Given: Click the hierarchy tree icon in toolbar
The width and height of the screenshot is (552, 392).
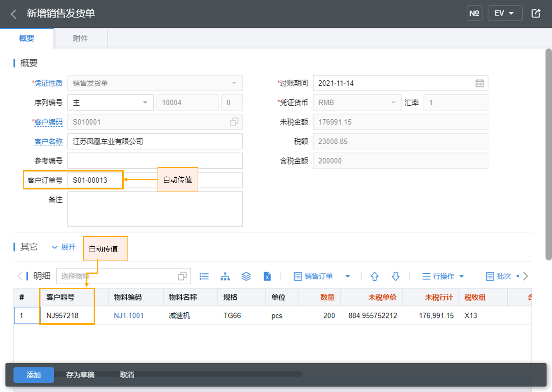Looking at the screenshot, I should point(225,276).
